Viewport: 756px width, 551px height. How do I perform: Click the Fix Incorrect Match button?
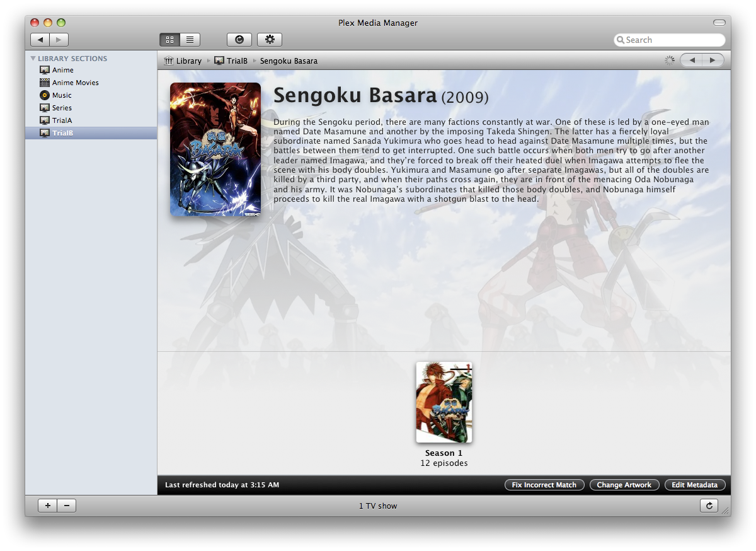click(544, 485)
